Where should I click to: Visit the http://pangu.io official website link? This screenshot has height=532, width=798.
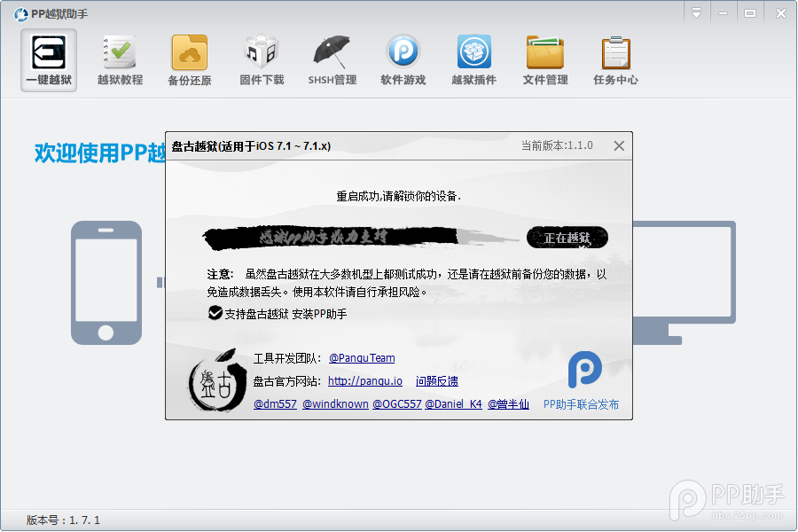click(365, 381)
